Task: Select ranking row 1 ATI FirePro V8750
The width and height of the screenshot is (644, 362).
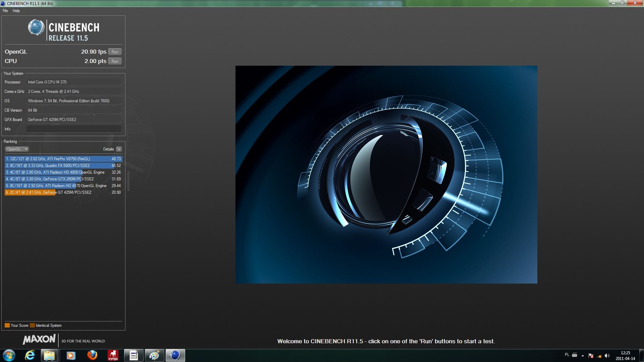Action: pos(63,159)
